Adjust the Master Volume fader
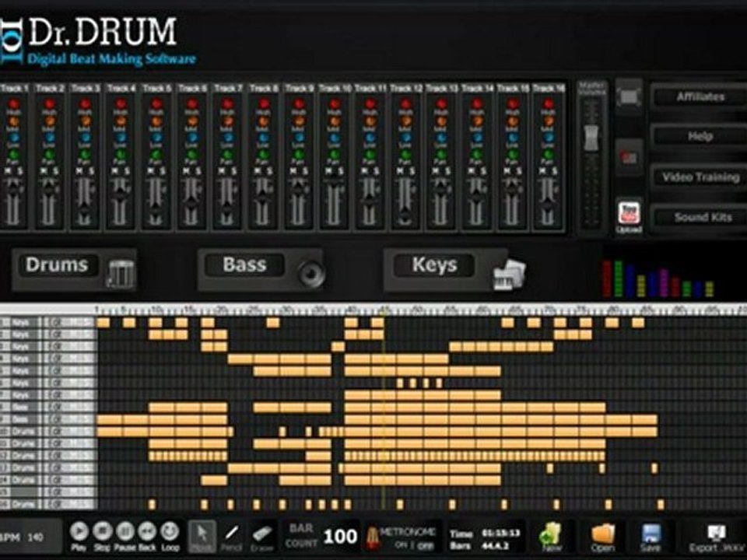The width and height of the screenshot is (747, 560). pos(591,138)
